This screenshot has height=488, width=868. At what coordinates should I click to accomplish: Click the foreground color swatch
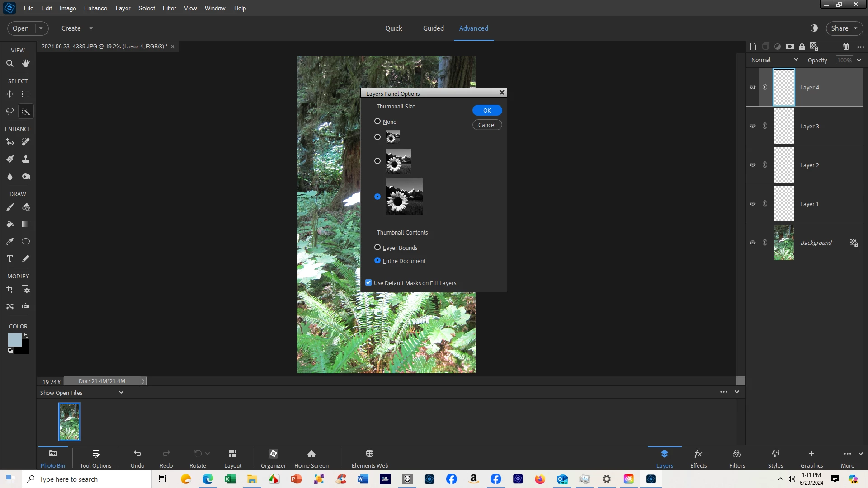pos(14,340)
